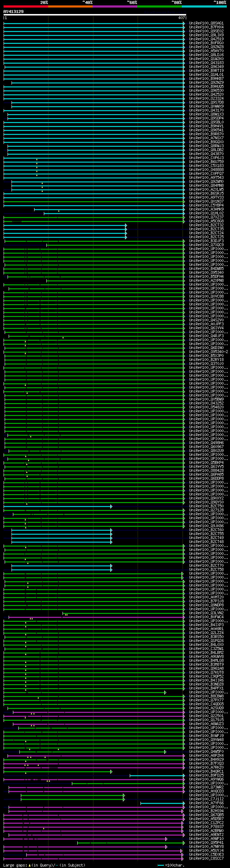
Task: Click the UniRef100_Q9ZNZ9 hit label
Action: pyautogui.click(x=206, y=83)
